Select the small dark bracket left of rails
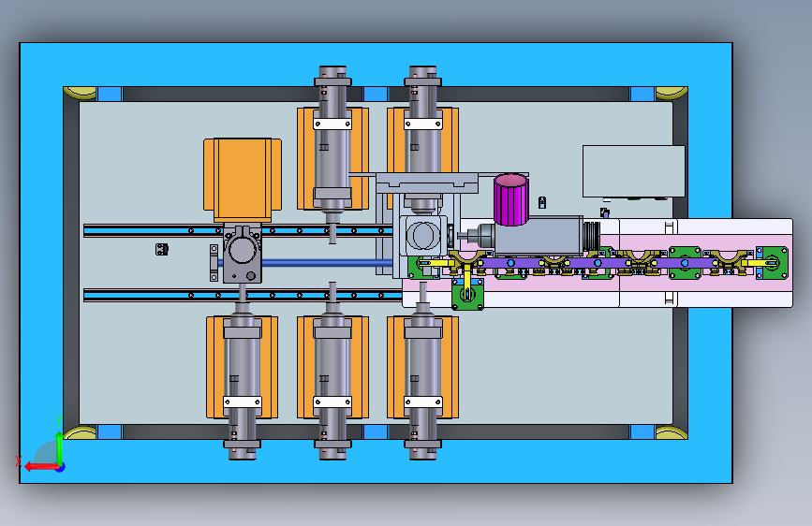 [162, 250]
